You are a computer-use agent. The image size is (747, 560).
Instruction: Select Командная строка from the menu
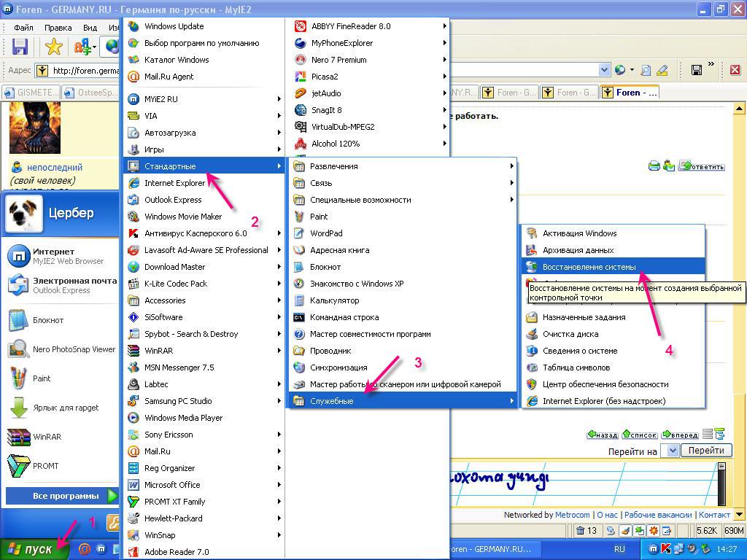(x=344, y=317)
